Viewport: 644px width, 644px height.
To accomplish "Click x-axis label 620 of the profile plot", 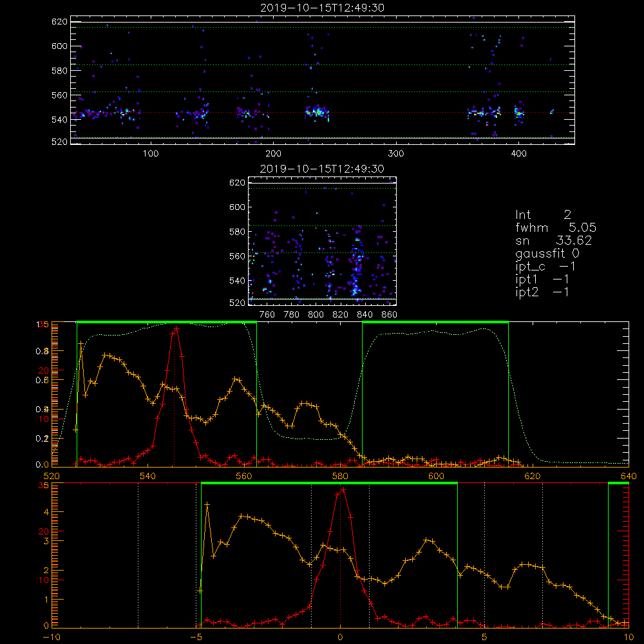I will pos(533,477).
